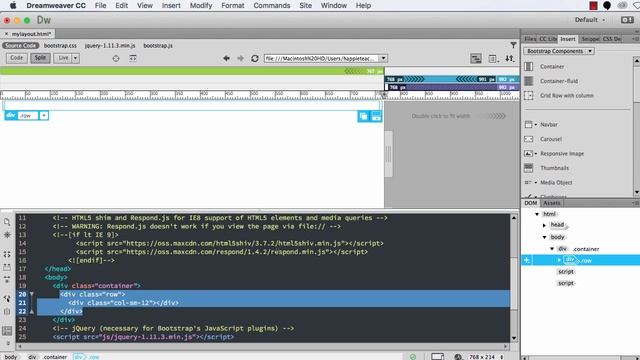Click the purple min-width media query bar

click(452, 87)
